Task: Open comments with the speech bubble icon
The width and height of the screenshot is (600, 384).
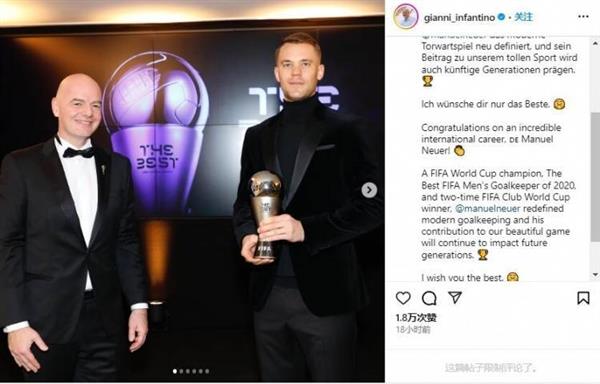Action: (429, 298)
